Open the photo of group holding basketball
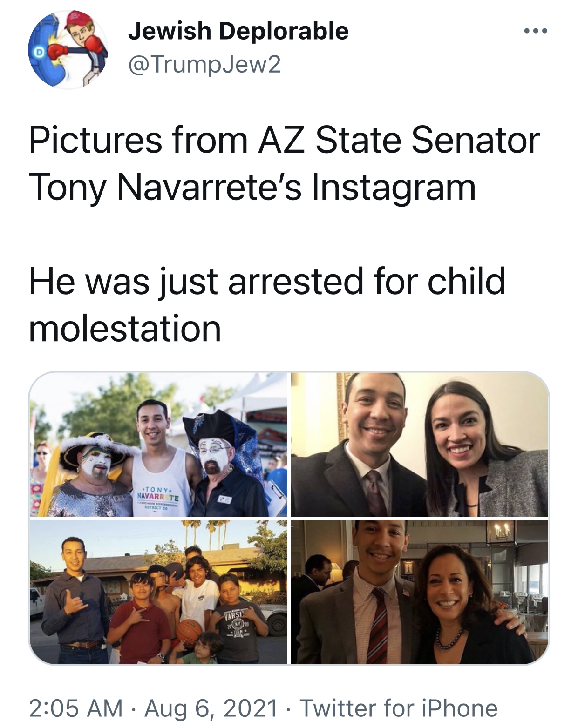The width and height of the screenshot is (578, 728). pos(158,592)
